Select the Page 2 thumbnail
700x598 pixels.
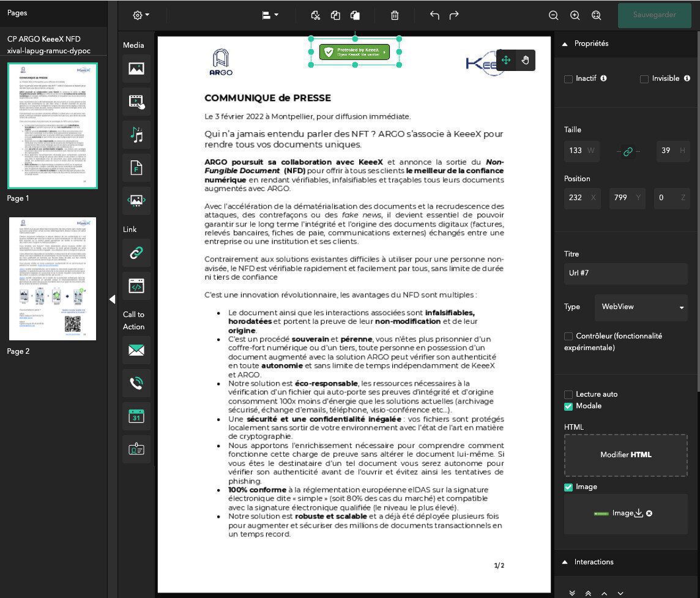point(52,278)
